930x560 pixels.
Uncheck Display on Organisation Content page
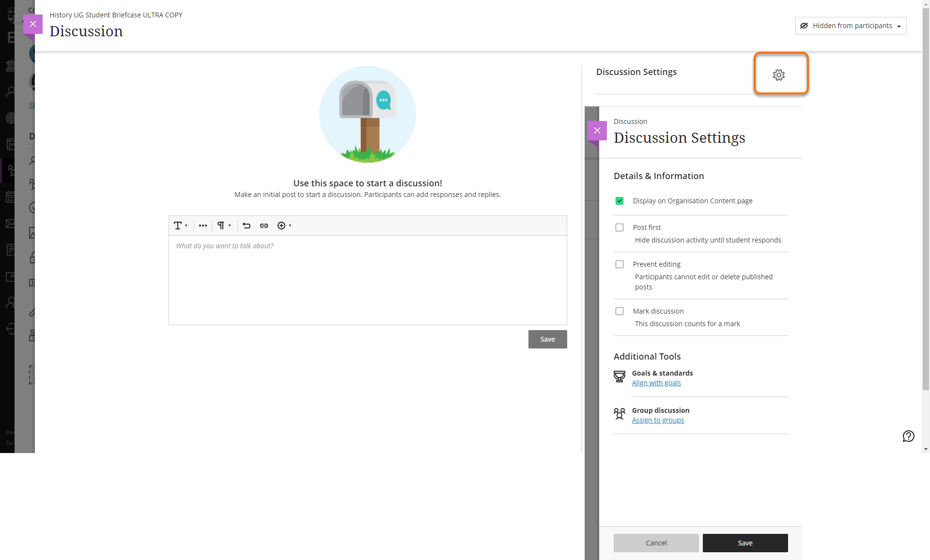[x=619, y=201]
